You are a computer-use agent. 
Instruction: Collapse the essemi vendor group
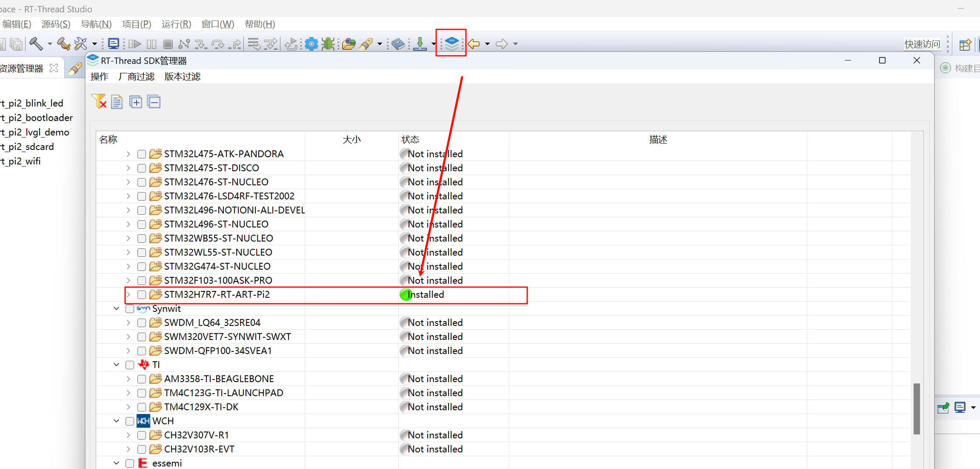pos(116,463)
